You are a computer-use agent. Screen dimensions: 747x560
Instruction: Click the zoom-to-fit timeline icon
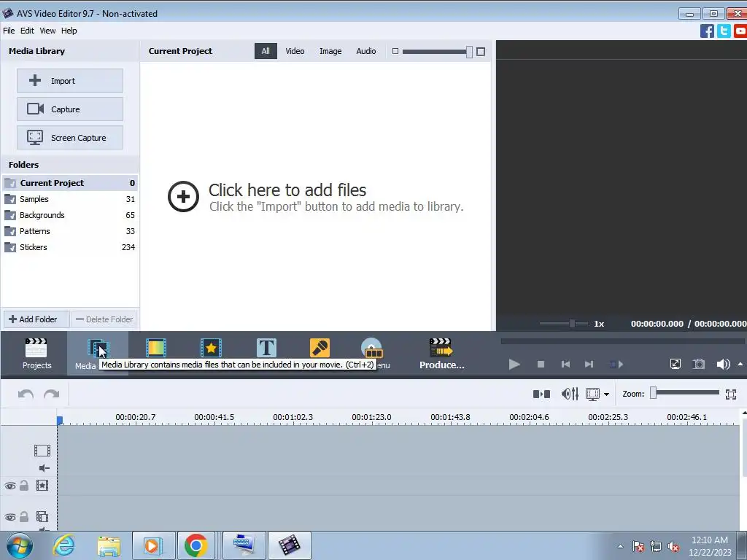pyautogui.click(x=731, y=394)
